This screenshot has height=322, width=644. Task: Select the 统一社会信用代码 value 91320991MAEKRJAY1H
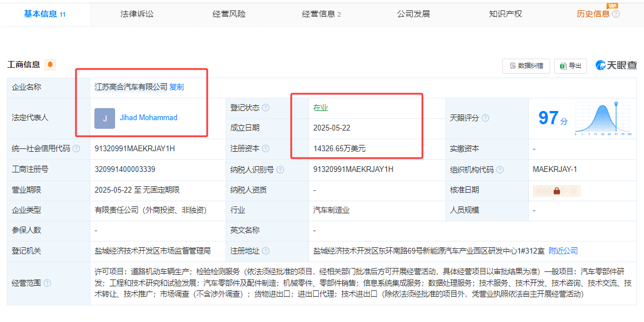pos(135,149)
